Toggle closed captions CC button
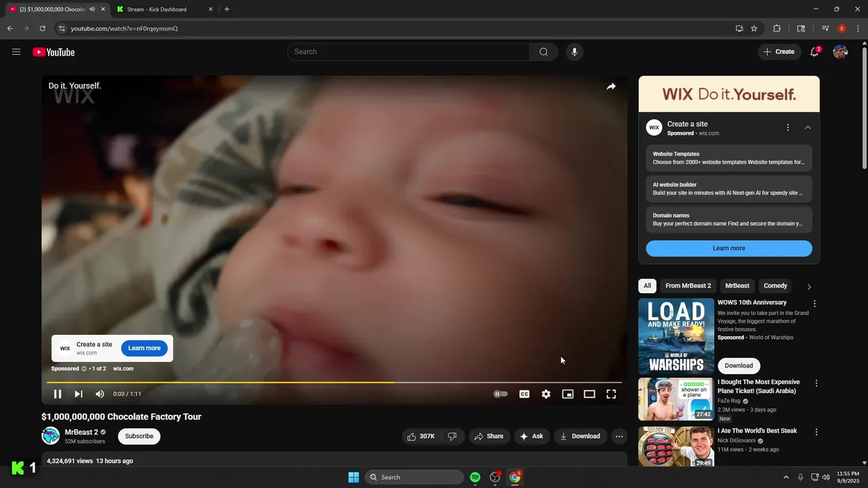This screenshot has width=868, height=488. [x=524, y=394]
